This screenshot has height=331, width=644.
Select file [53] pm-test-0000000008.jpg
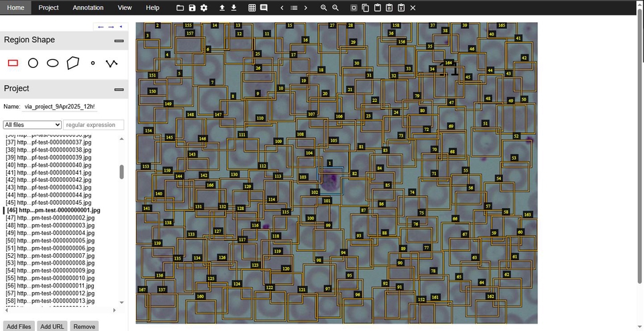coord(50,263)
